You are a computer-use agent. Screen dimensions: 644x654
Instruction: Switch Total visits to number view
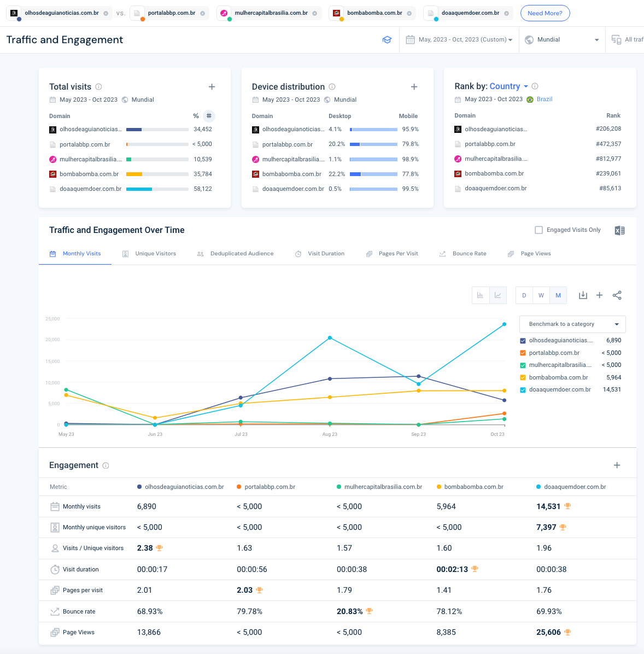209,116
